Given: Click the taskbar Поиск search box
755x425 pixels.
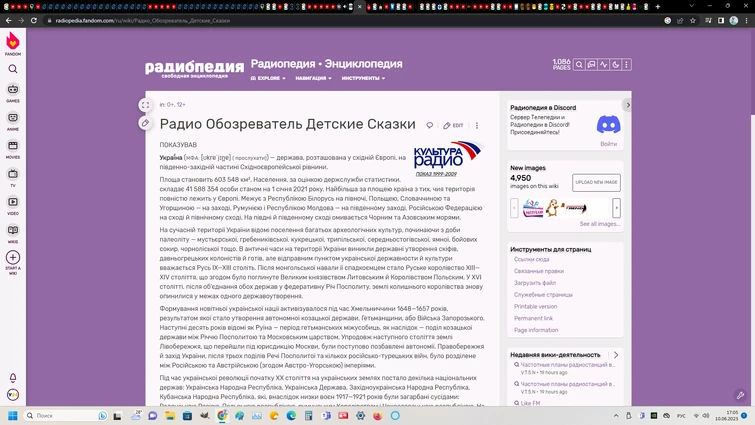Looking at the screenshot, I should (66, 415).
